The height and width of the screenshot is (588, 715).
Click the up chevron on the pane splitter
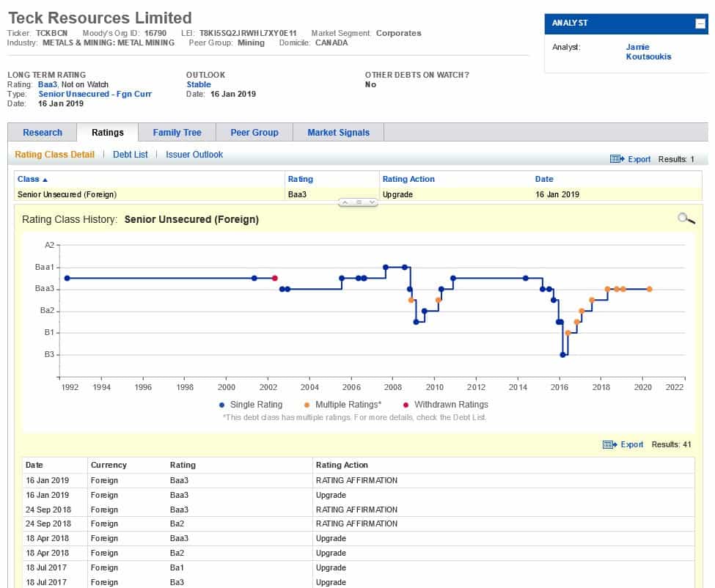pyautogui.click(x=345, y=202)
